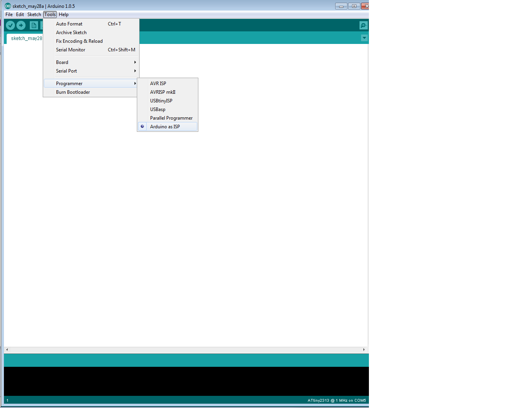Screen dimensions: 532x408
Task: Open the tab options dropdown arrow
Action: (364, 38)
